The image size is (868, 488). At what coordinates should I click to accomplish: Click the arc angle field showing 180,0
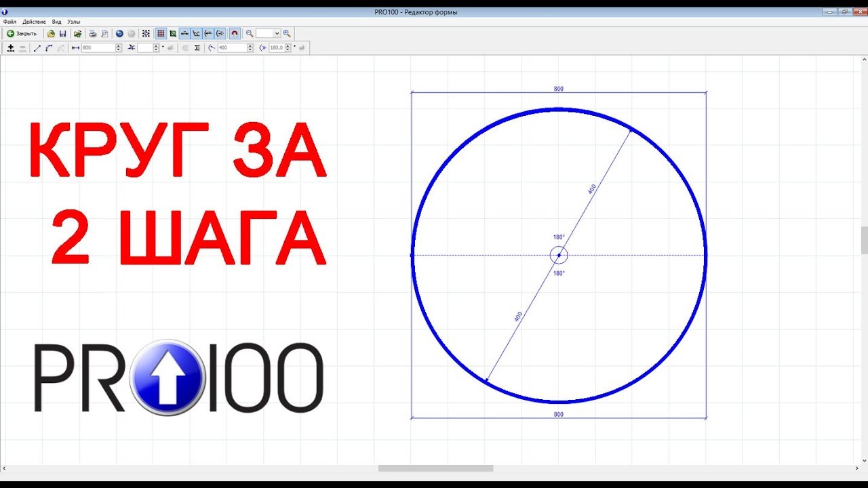[278, 48]
